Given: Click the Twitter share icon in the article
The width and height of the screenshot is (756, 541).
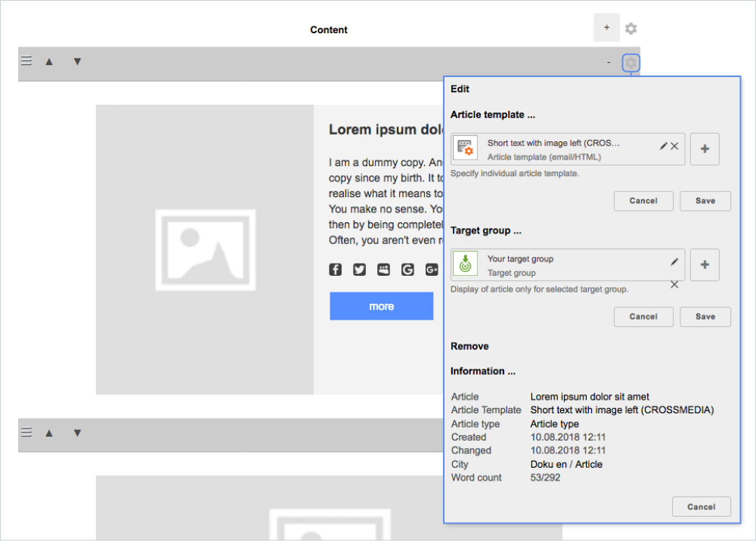Looking at the screenshot, I should point(359,270).
